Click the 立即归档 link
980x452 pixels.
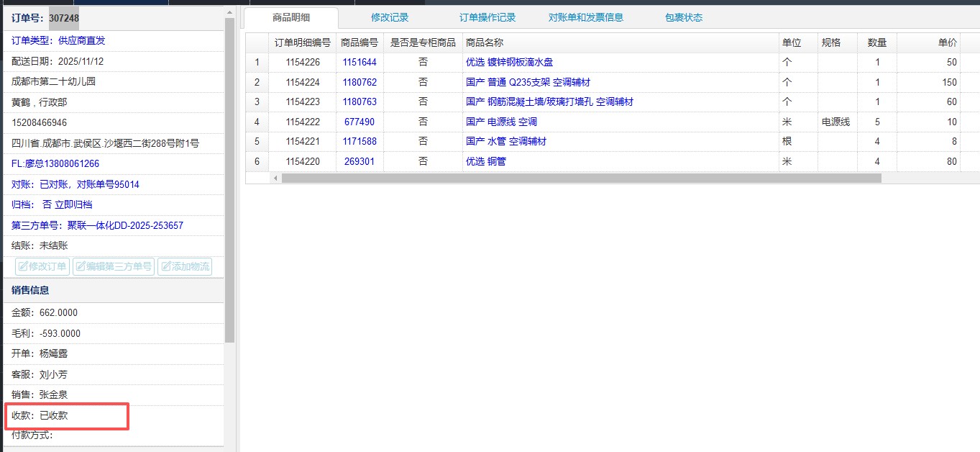[x=73, y=205]
